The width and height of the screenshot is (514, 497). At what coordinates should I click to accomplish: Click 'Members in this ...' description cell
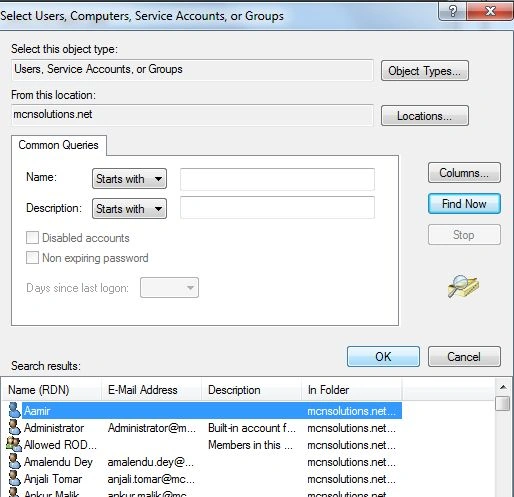point(250,445)
